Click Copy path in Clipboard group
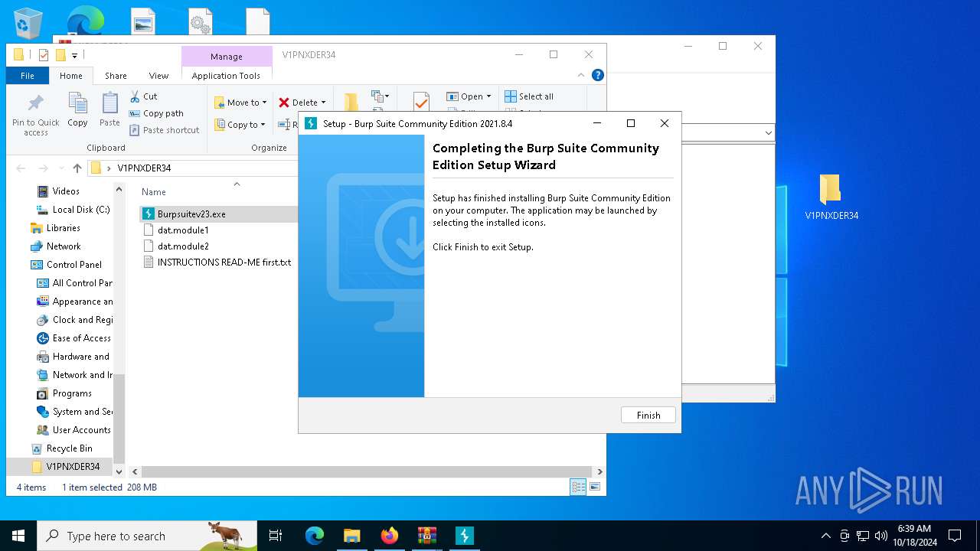Screen dimensions: 980x551 [x=156, y=113]
